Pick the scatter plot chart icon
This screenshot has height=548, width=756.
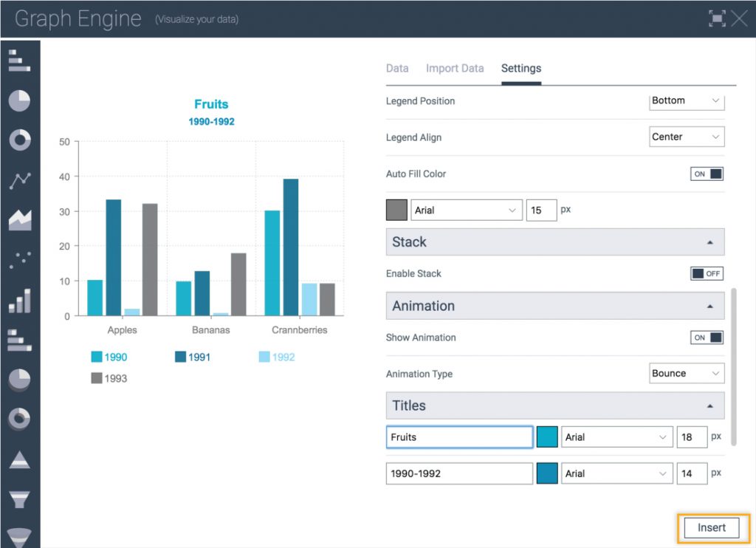pyautogui.click(x=19, y=259)
